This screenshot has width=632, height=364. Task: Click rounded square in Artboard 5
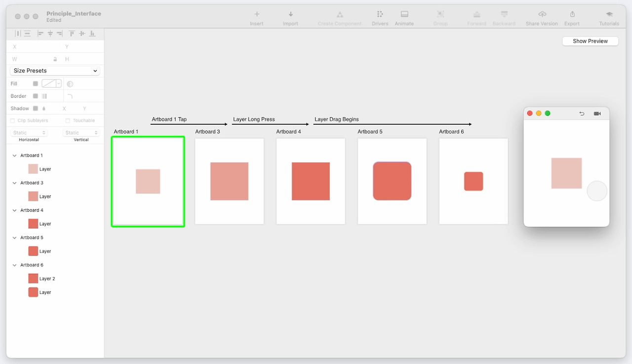(392, 181)
